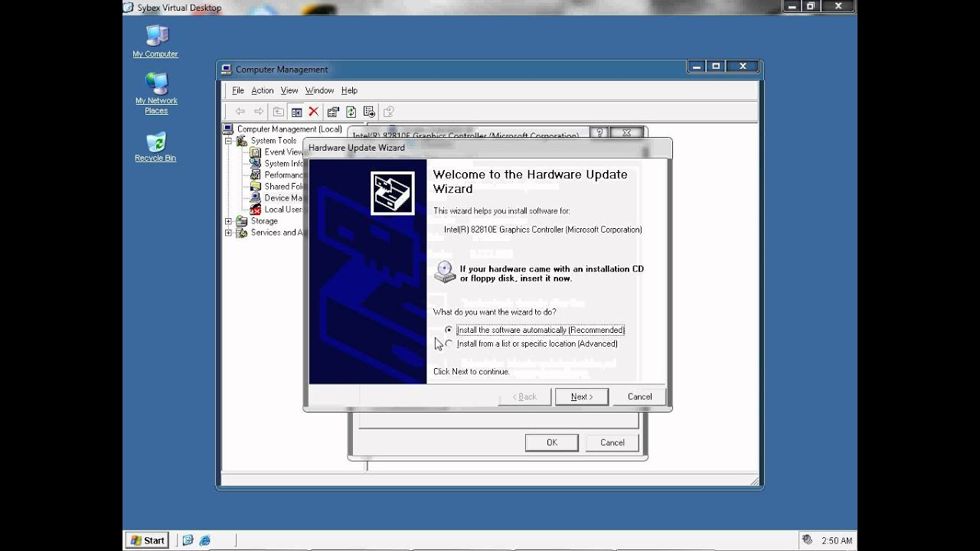Select Computer Management (Local) root node

click(289, 129)
